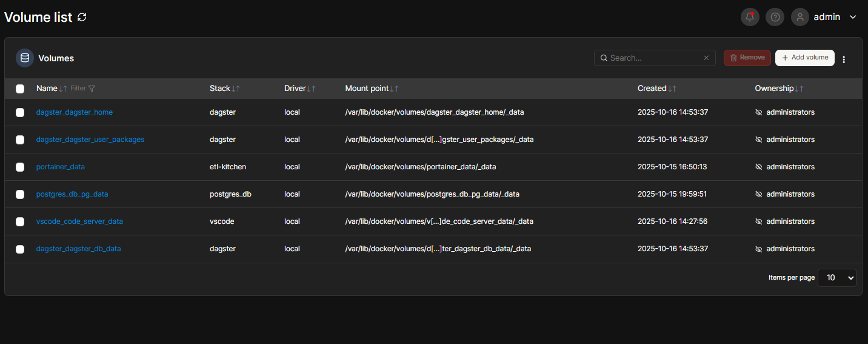Screen dimensions: 868x344
Task: Click the refresh icon beside Volume list
Action: click(x=82, y=18)
